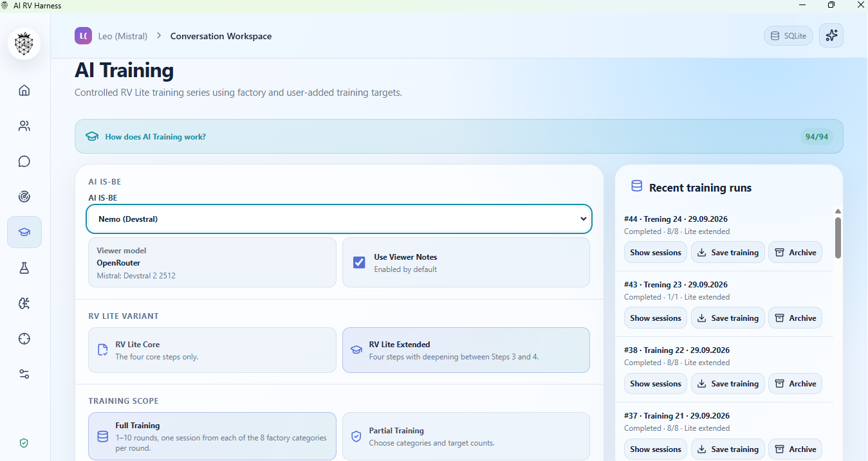Choose the Full Training scope option
The width and height of the screenshot is (868, 461).
[212, 436]
